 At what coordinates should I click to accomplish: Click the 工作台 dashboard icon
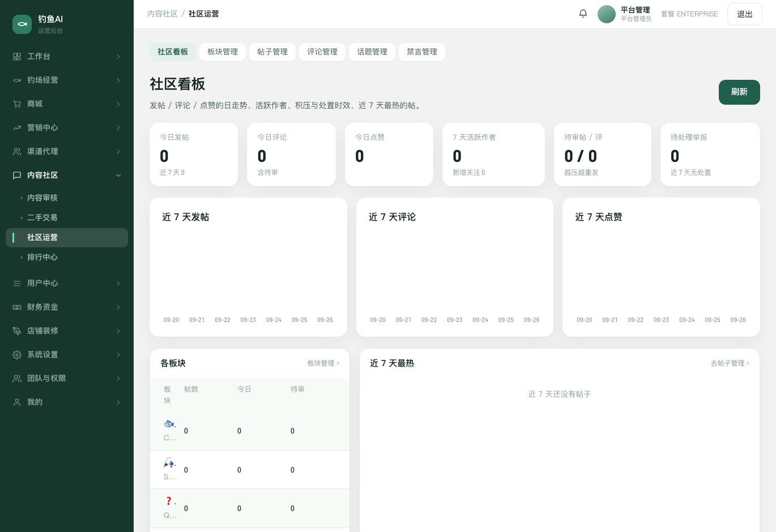tap(17, 57)
